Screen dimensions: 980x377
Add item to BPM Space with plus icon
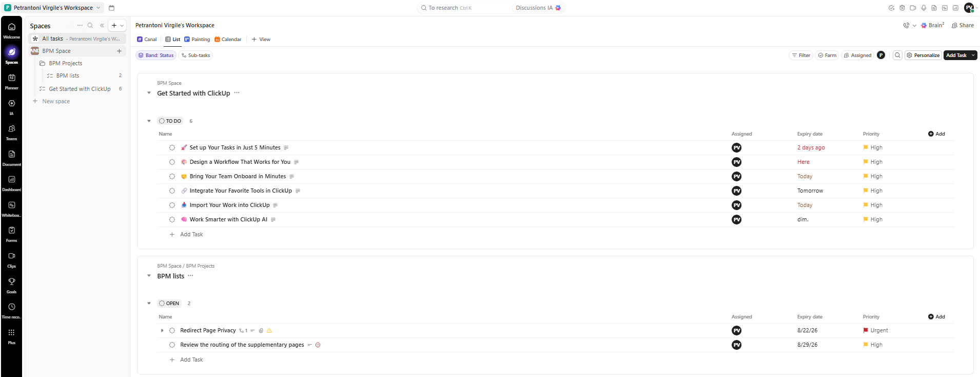[x=119, y=51]
